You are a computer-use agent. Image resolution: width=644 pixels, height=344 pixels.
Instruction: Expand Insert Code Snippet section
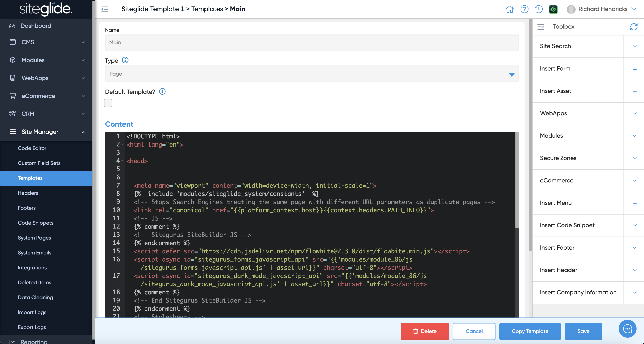(634, 225)
